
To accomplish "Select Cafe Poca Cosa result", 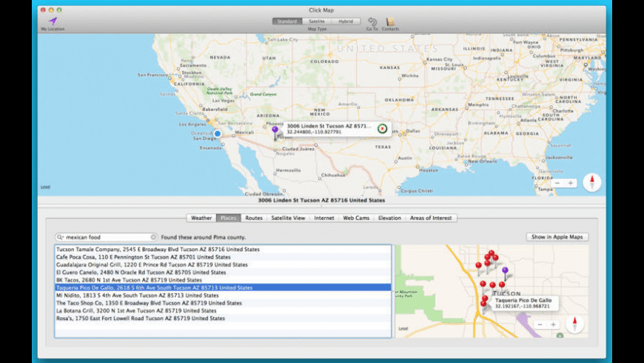I will (223, 257).
